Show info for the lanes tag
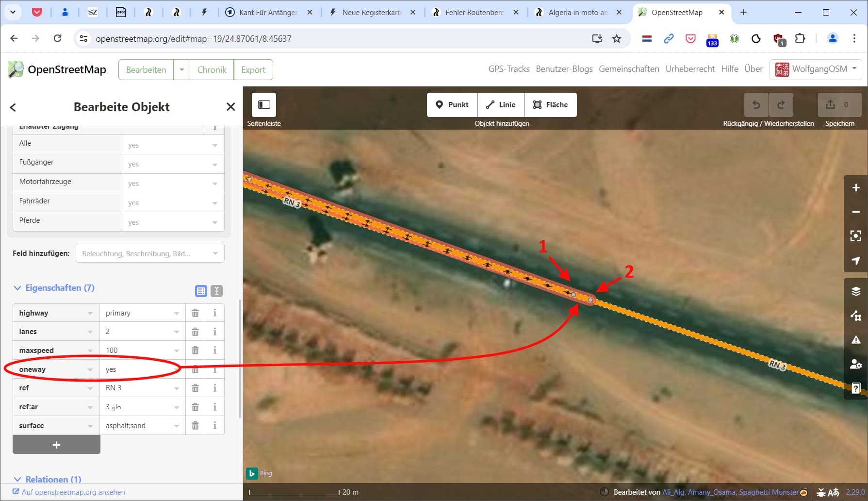Viewport: 868px width, 501px height. [214, 332]
